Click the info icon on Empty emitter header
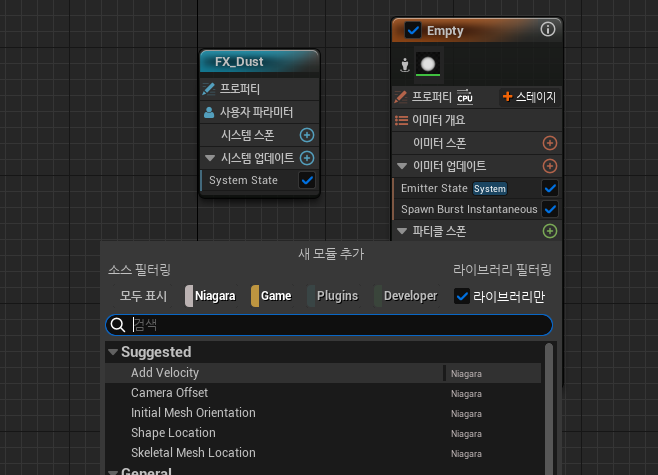The height and width of the screenshot is (475, 658). pyautogui.click(x=548, y=29)
